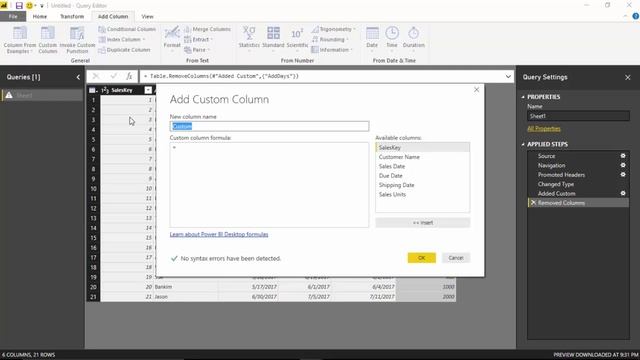Open Learn about Power BI Desktop formulas link
The width and height of the screenshot is (640, 360).
[x=219, y=234]
